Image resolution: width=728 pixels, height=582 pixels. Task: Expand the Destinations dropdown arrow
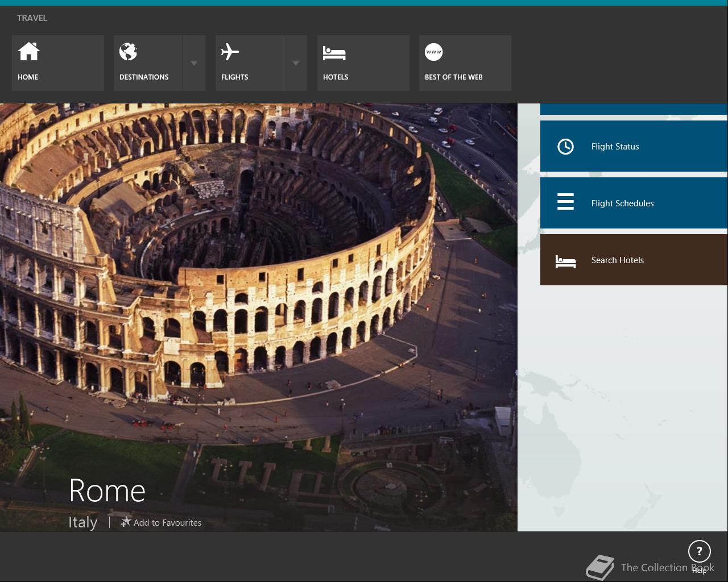(x=194, y=63)
